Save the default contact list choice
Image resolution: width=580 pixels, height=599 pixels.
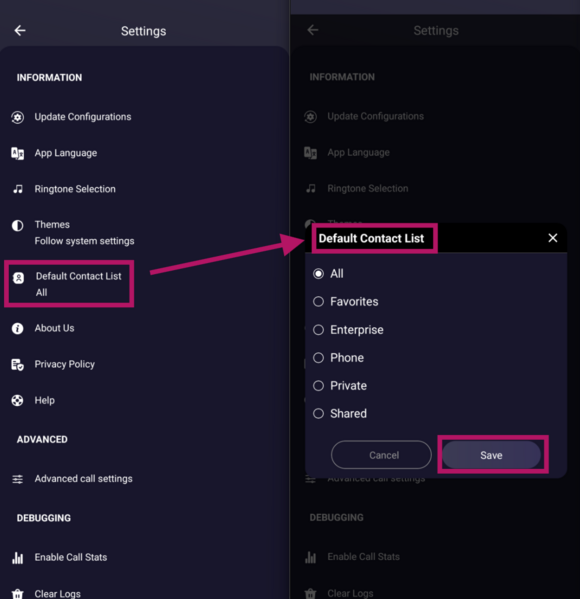(x=491, y=455)
